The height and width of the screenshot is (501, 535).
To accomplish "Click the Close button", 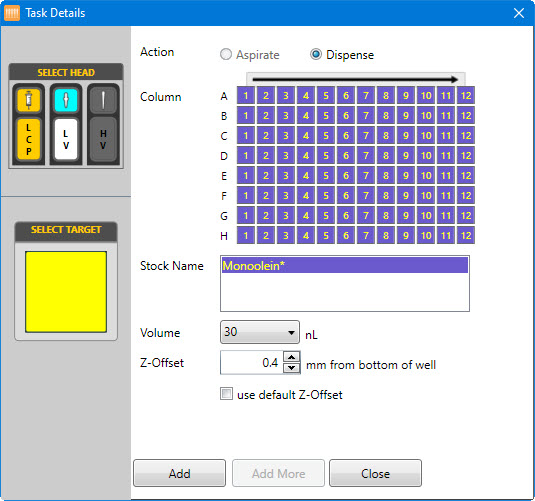I will click(375, 473).
